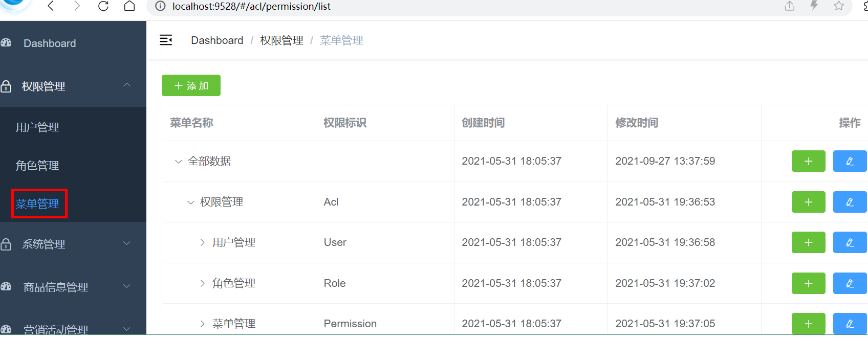Expand the 用户管理 table tree row

coord(203,242)
